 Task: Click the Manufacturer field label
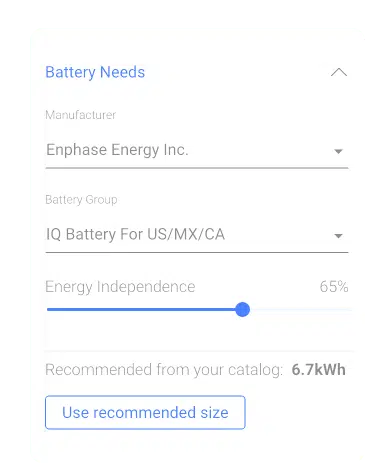81,115
